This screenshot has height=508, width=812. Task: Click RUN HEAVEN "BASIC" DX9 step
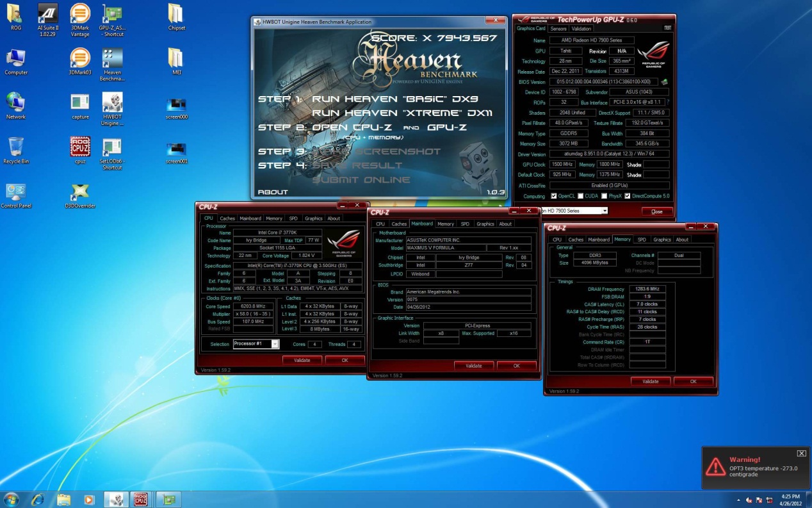tap(395, 99)
